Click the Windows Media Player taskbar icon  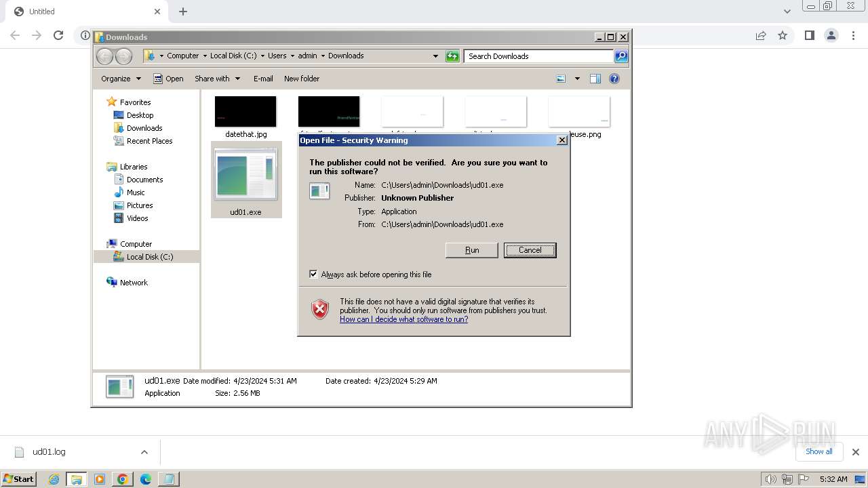tap(100, 479)
